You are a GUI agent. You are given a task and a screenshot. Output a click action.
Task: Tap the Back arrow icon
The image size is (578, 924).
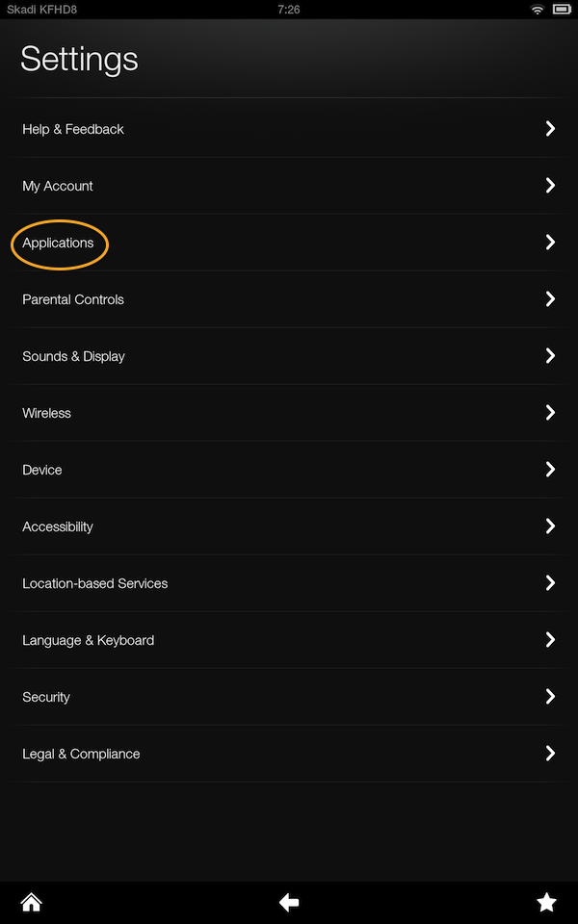[289, 902]
